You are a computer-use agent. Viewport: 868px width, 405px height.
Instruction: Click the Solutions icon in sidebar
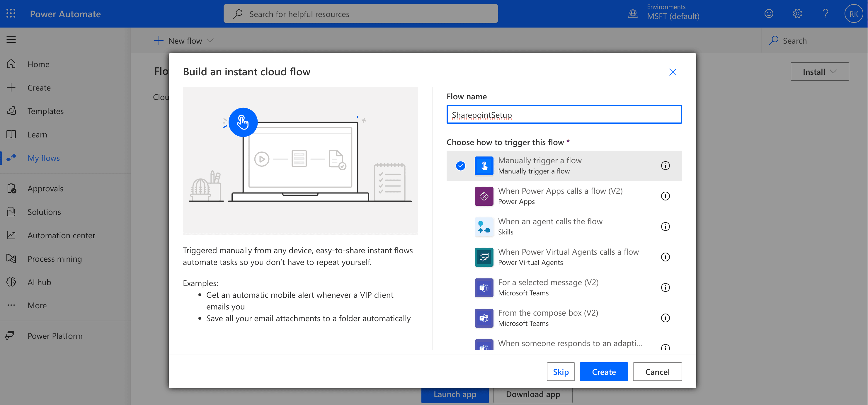pos(11,212)
